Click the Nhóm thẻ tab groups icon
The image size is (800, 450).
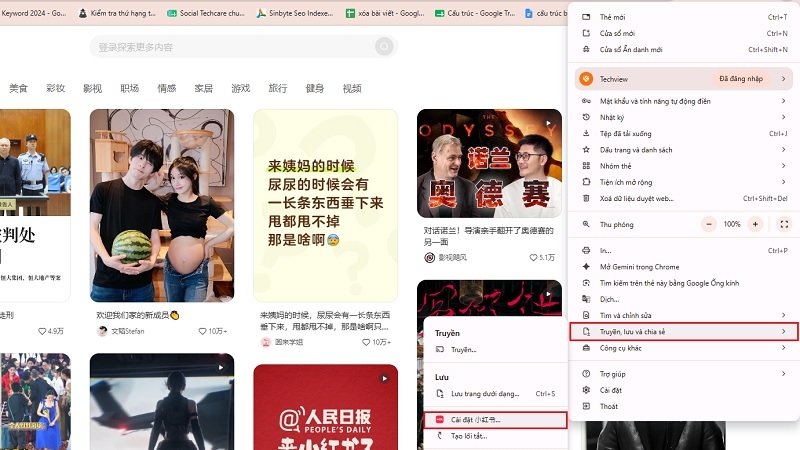click(586, 166)
